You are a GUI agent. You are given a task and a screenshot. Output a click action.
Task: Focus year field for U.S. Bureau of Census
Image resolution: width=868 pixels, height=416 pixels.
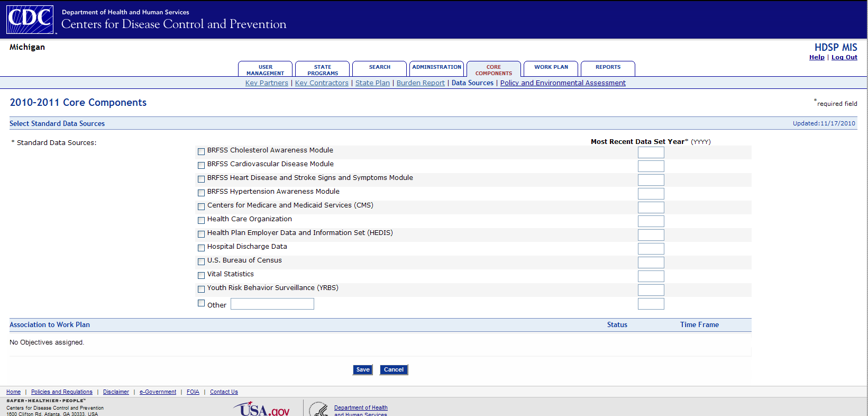pos(651,263)
